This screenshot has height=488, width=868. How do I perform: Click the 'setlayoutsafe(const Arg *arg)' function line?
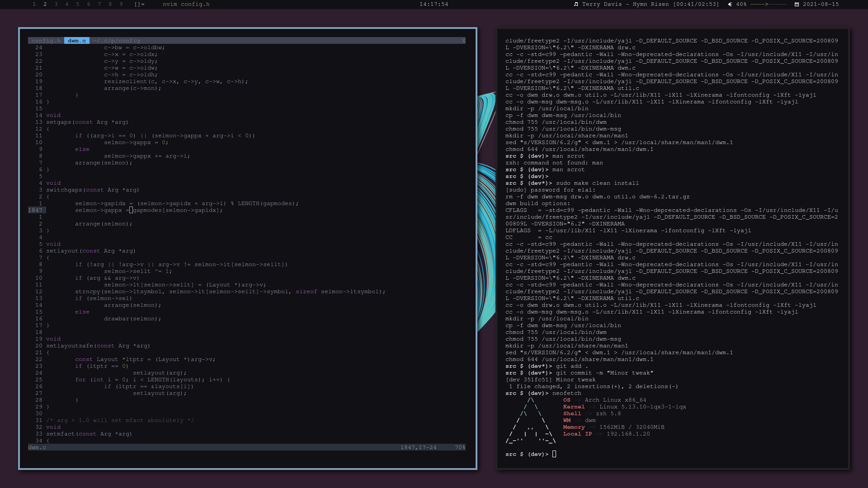point(98,346)
